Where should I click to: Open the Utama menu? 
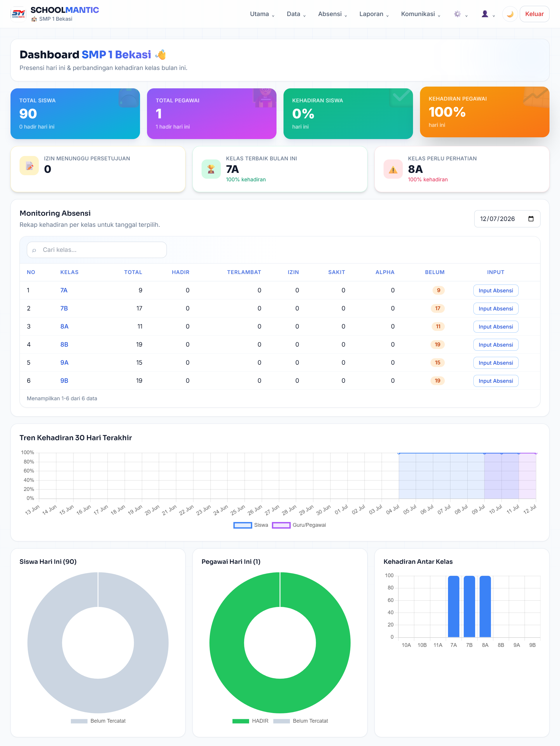262,14
